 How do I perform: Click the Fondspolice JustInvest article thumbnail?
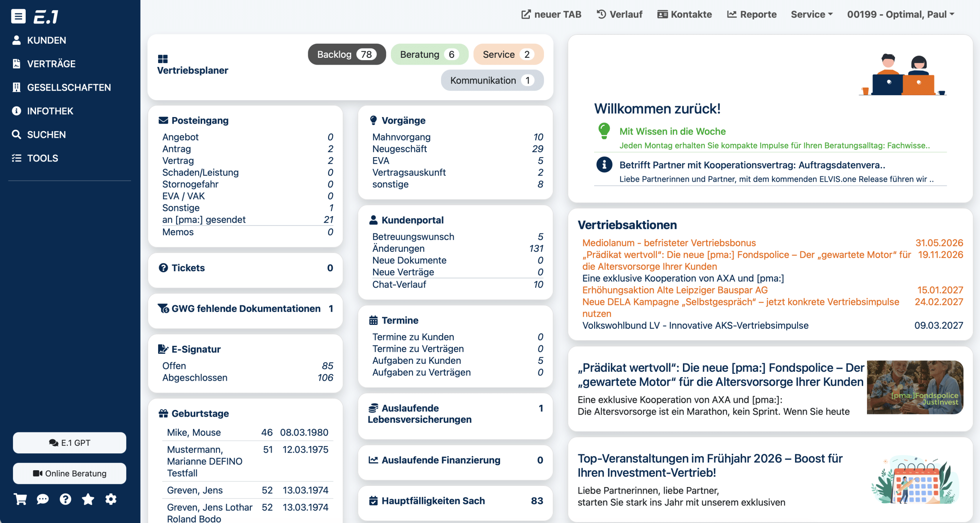[915, 387]
